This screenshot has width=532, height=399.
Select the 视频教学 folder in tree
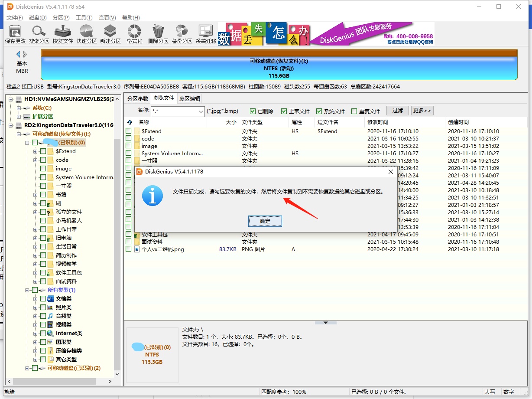[66, 264]
